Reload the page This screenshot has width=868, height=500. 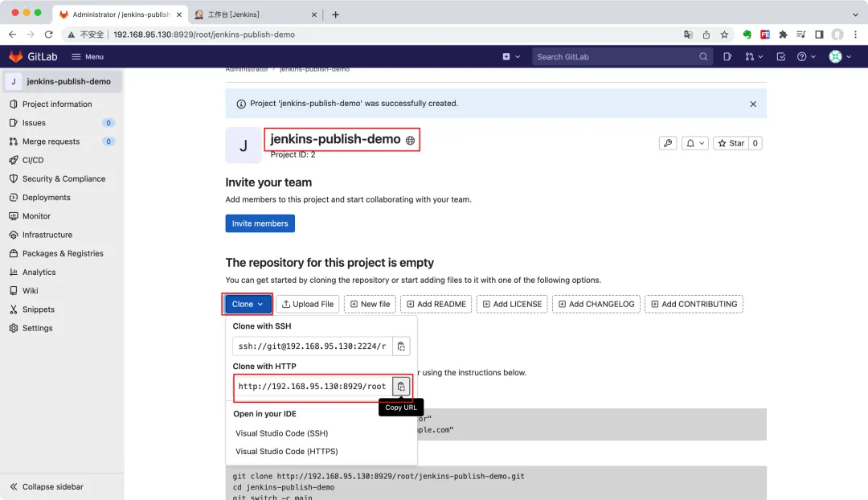(x=49, y=35)
